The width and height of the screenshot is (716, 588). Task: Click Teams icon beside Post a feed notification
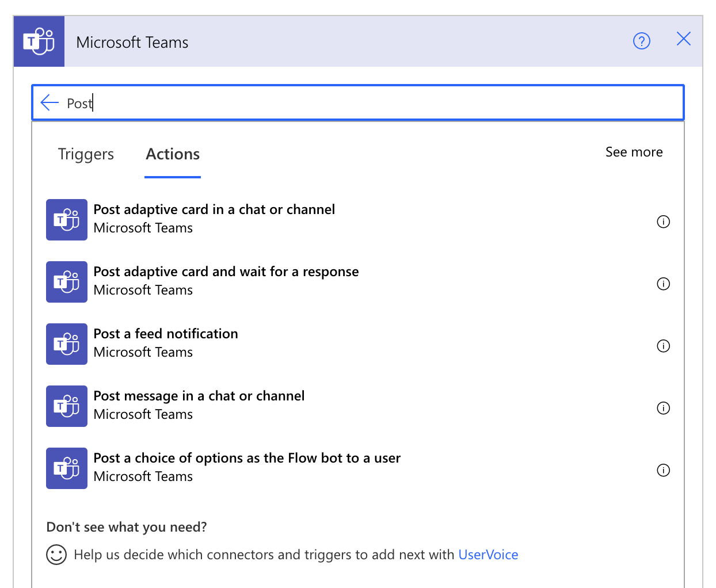click(x=67, y=344)
